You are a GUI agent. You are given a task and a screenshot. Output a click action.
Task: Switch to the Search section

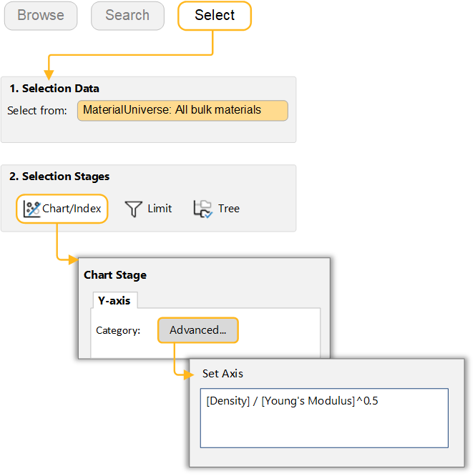coord(127,16)
